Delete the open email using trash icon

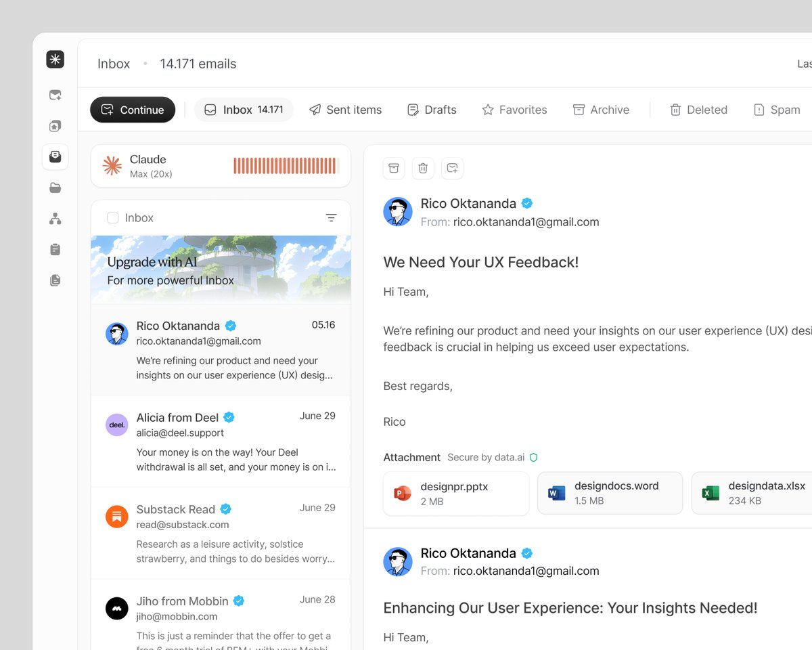point(423,168)
